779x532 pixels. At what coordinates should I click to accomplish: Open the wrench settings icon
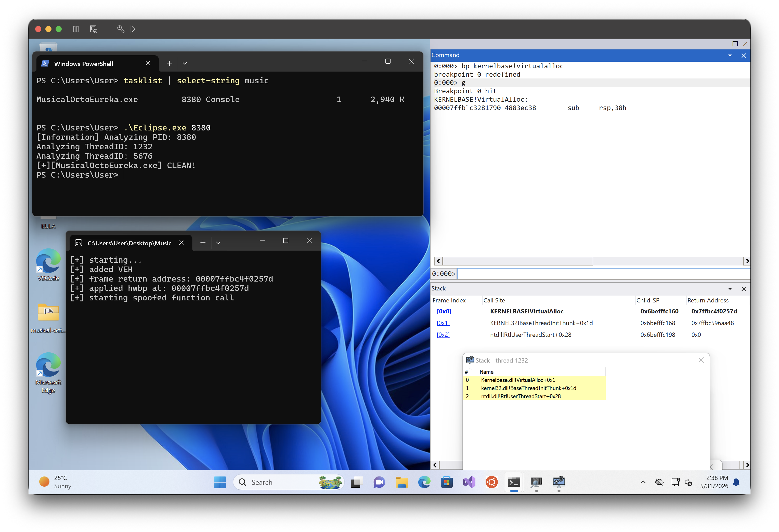pos(120,29)
